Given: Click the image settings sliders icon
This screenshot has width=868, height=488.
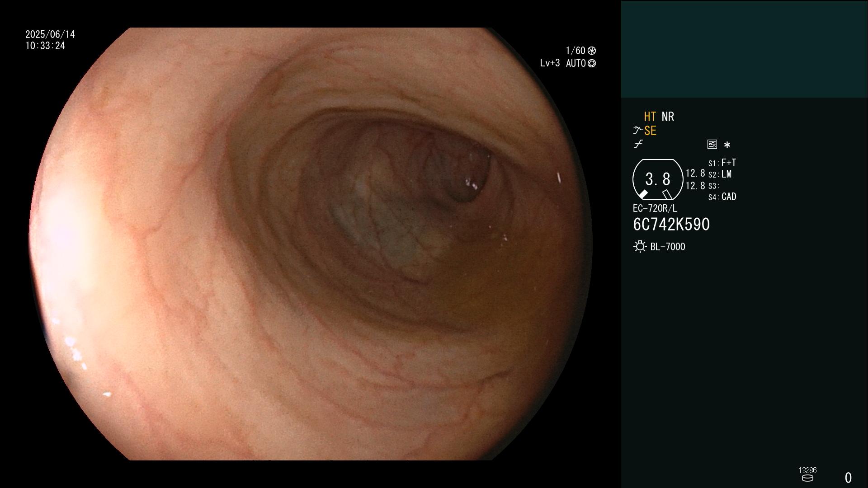Looking at the screenshot, I should [x=712, y=144].
